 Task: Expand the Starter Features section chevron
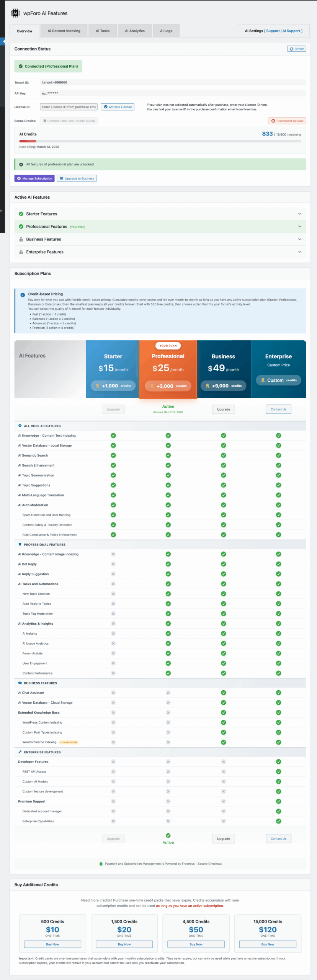click(x=299, y=214)
